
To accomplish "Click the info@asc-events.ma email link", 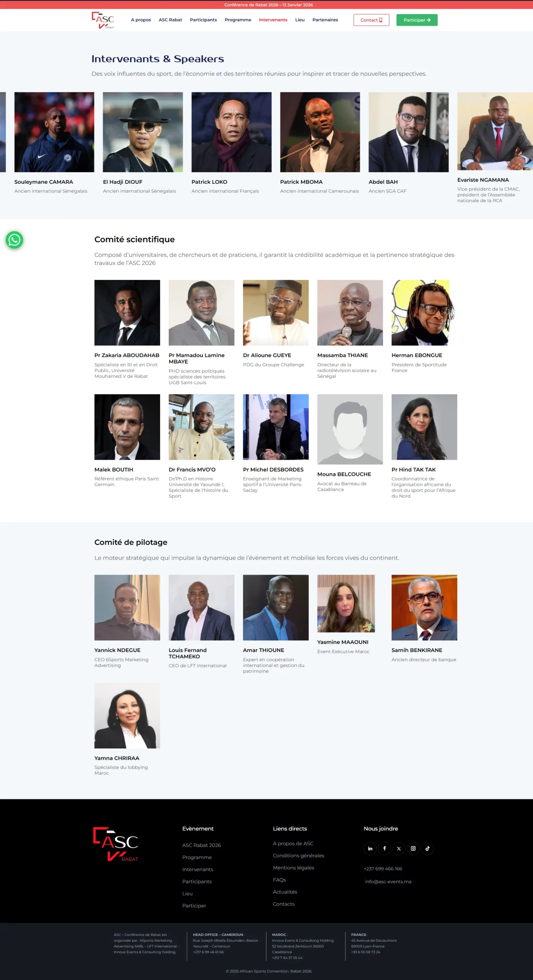I will tap(388, 882).
